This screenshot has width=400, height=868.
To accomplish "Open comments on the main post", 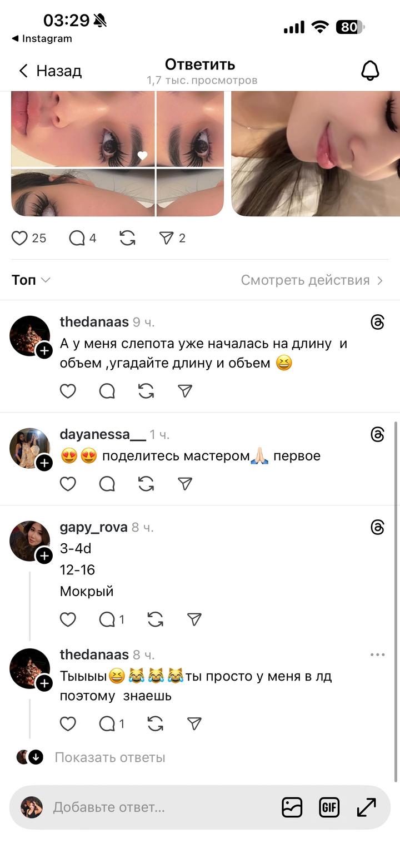I will coord(77,238).
